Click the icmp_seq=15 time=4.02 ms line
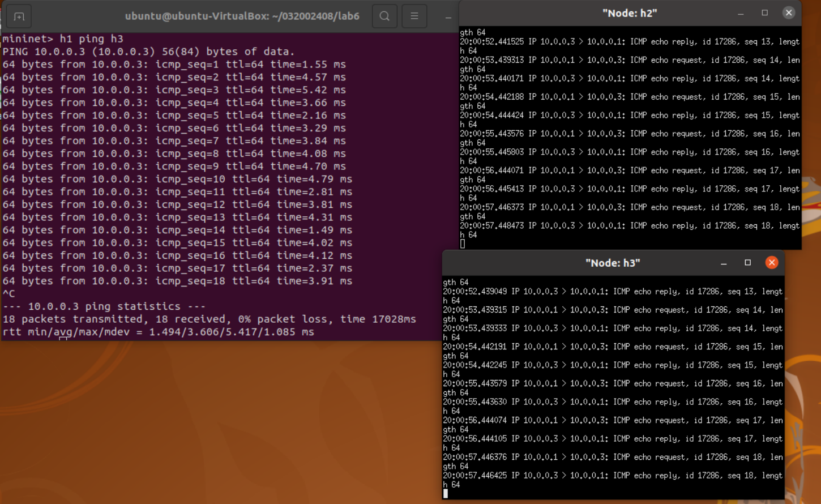The width and height of the screenshot is (821, 504). [177, 243]
